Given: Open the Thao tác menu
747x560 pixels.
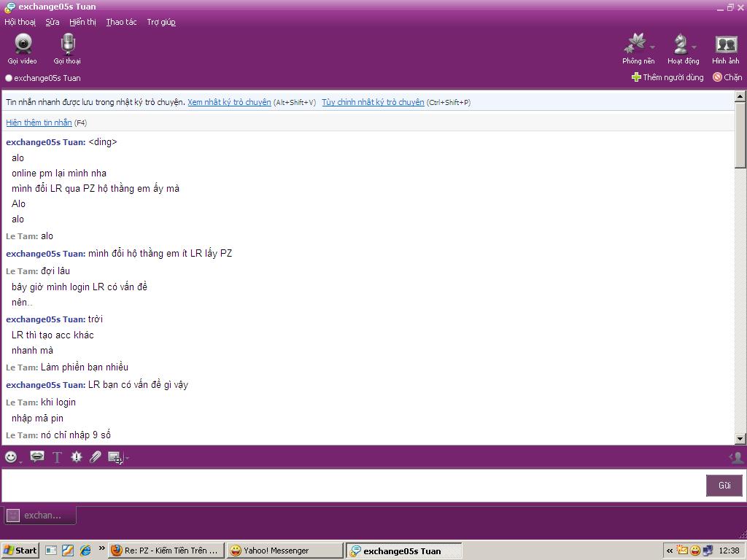Looking at the screenshot, I should pyautogui.click(x=121, y=22).
